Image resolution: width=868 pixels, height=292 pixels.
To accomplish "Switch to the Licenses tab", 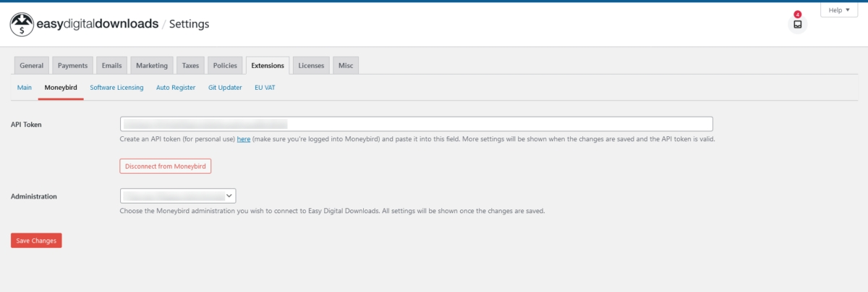I will pos(311,65).
